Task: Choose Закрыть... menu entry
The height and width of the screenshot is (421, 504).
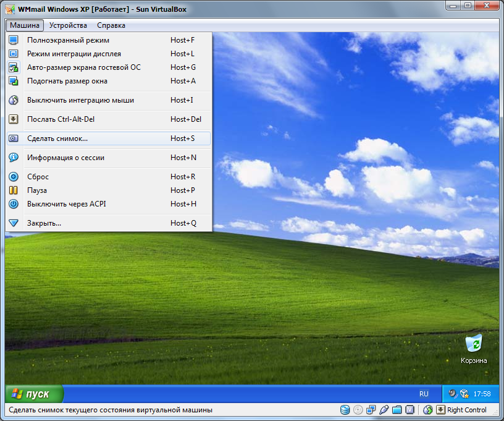Action: pos(109,223)
